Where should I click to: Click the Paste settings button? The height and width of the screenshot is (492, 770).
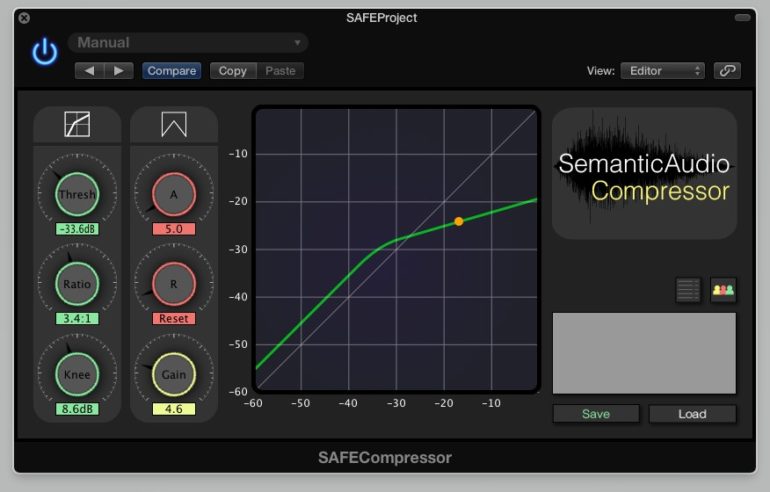click(x=280, y=71)
